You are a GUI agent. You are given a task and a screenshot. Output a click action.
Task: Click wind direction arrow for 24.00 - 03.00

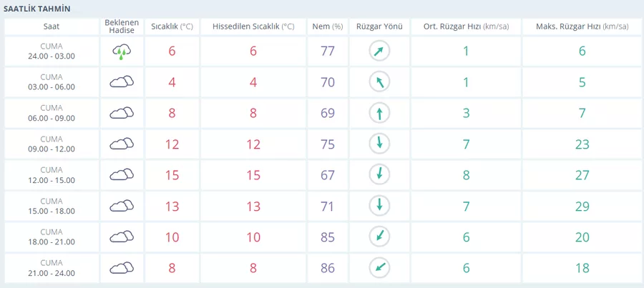(x=379, y=51)
